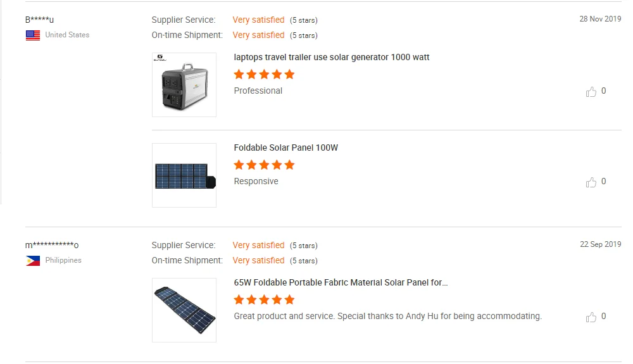Open the 65W fabric solar panel thumbnail
This screenshot has height=364, width=633.
[184, 310]
